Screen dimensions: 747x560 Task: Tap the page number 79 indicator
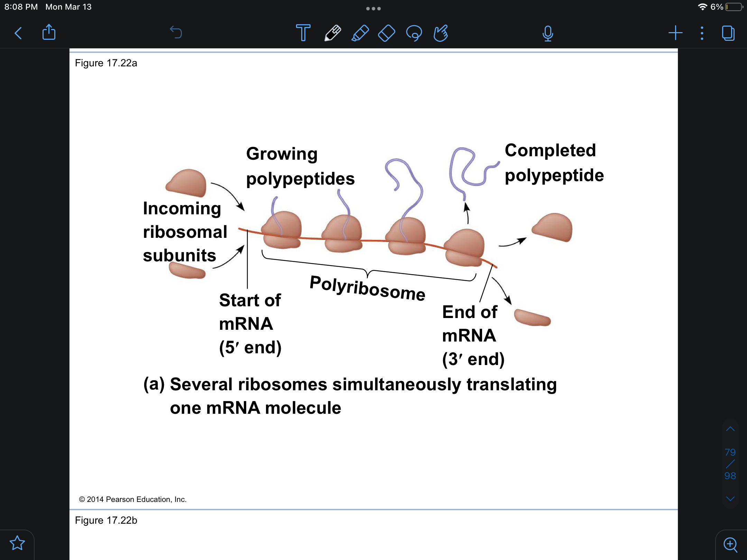pos(730,452)
